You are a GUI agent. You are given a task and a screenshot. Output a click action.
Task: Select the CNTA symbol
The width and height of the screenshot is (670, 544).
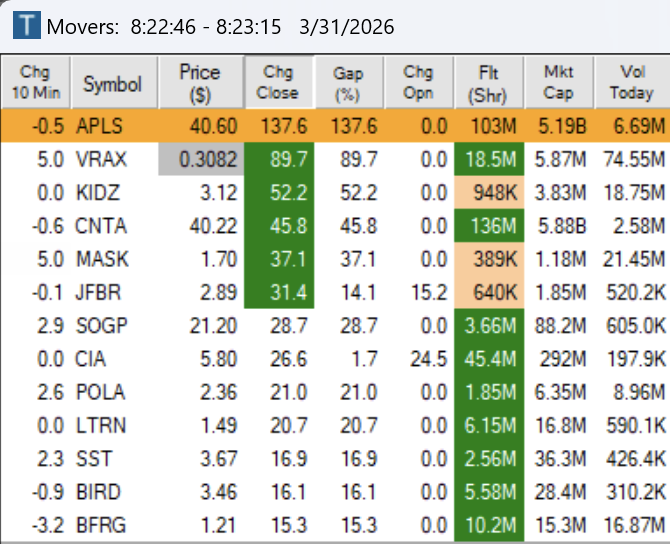coord(101,226)
